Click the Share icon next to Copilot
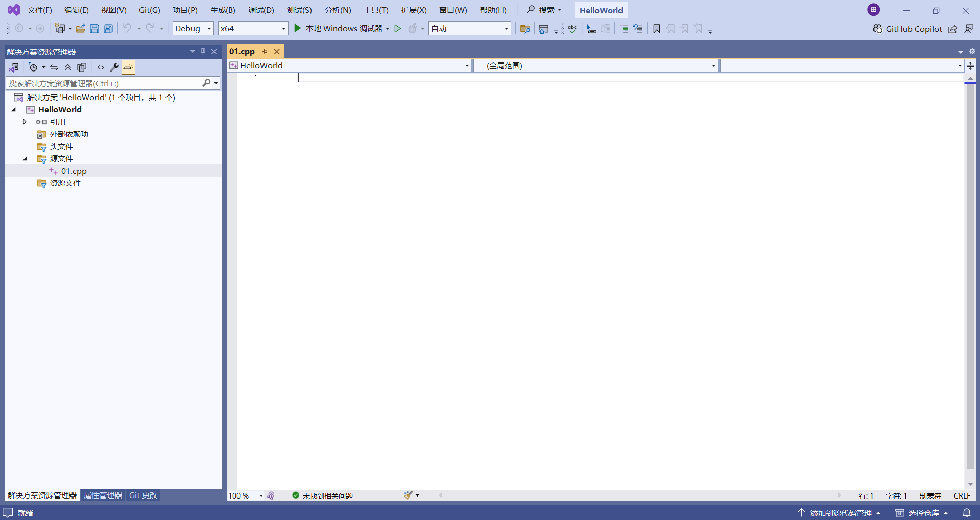The image size is (980, 520). 953,29
